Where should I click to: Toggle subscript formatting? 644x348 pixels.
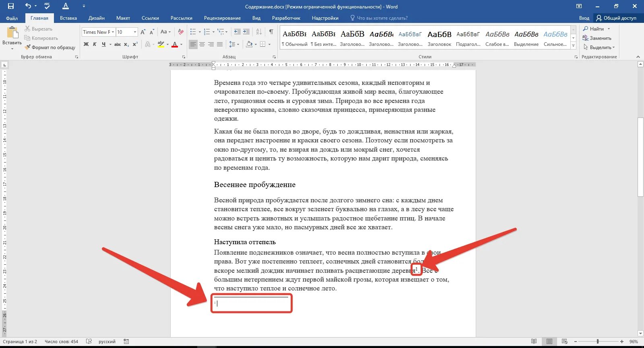[126, 44]
